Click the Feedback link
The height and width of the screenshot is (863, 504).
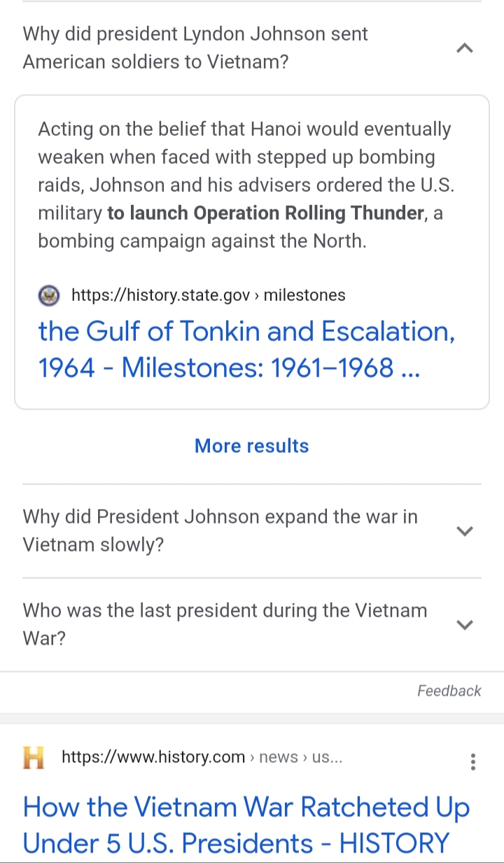click(x=449, y=691)
